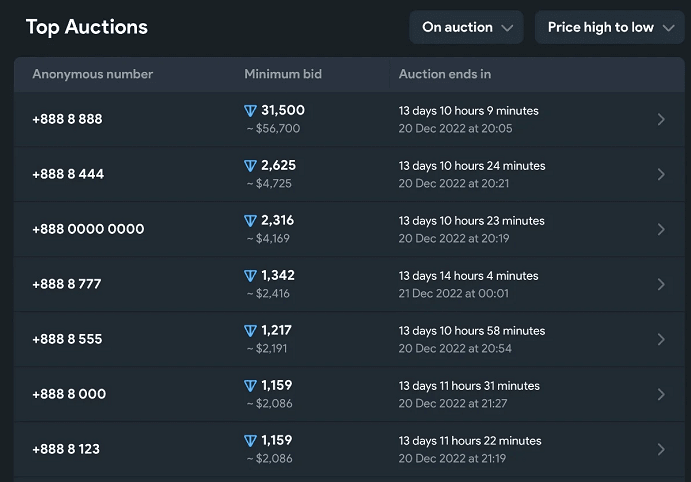Open the +888 8 777 auction chevron
The height and width of the screenshot is (482, 691).
click(x=661, y=284)
